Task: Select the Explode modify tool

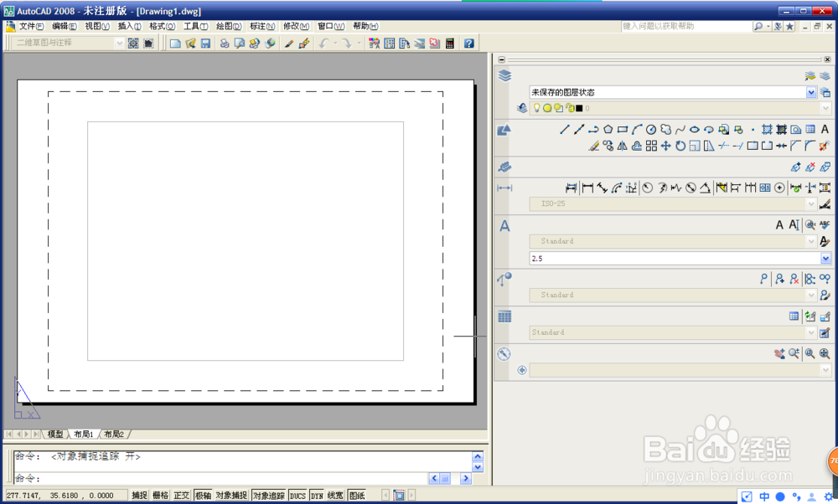Action: click(824, 146)
